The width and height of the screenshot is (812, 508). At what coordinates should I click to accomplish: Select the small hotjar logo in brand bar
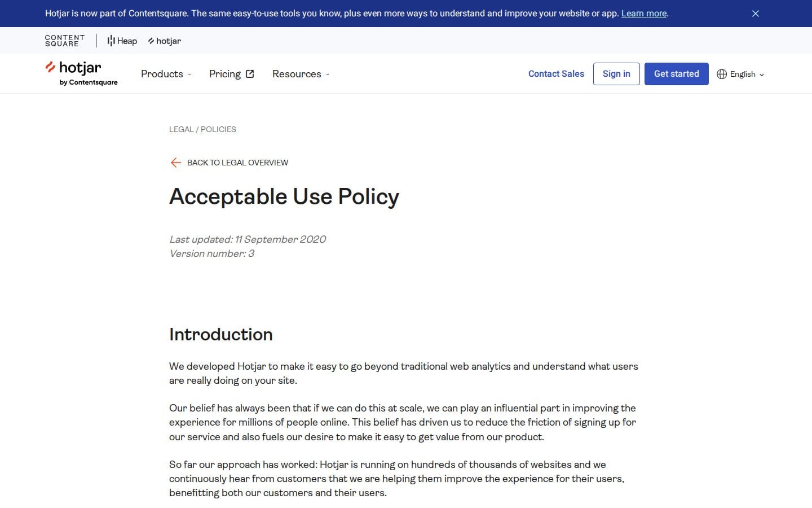tap(165, 41)
